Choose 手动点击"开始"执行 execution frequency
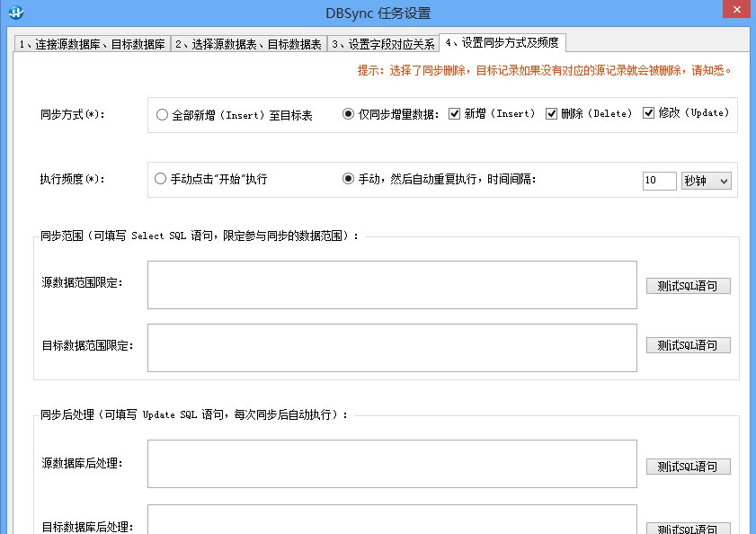 point(162,177)
